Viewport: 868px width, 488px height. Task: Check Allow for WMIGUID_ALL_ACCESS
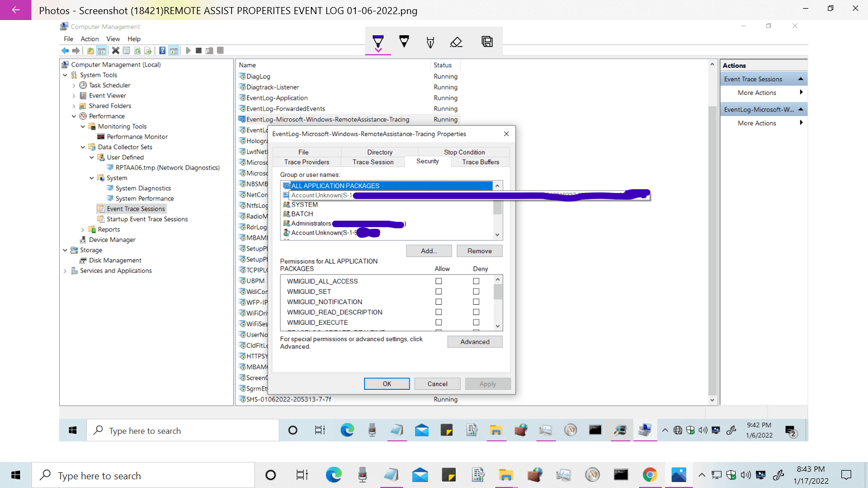(x=438, y=281)
